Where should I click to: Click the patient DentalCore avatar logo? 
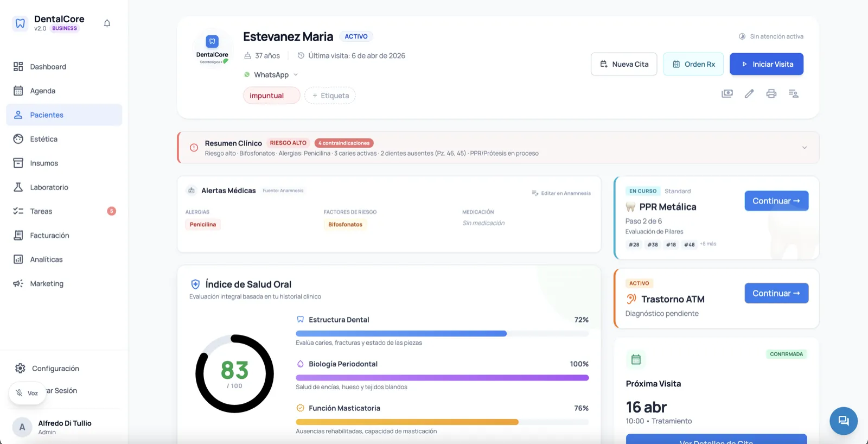212,49
